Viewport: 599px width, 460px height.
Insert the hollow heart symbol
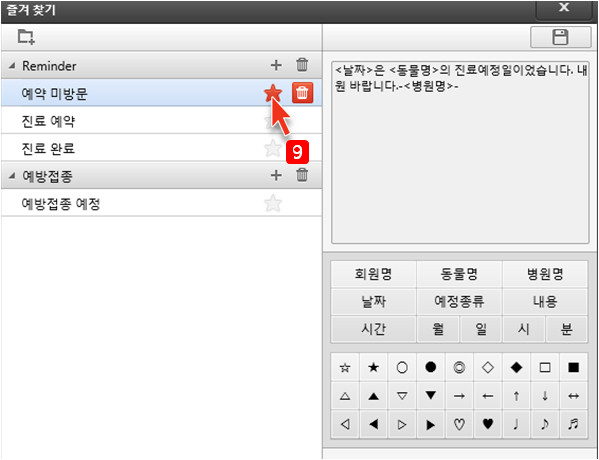(459, 425)
